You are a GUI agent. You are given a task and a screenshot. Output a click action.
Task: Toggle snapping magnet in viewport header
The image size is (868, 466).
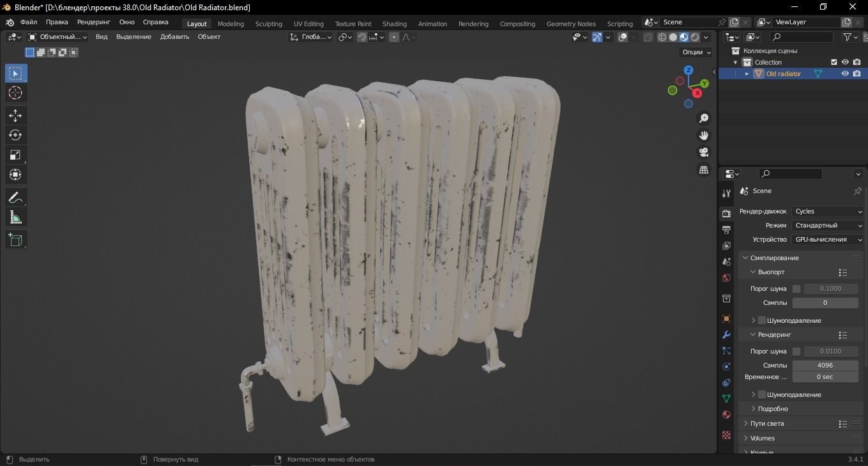tap(362, 37)
